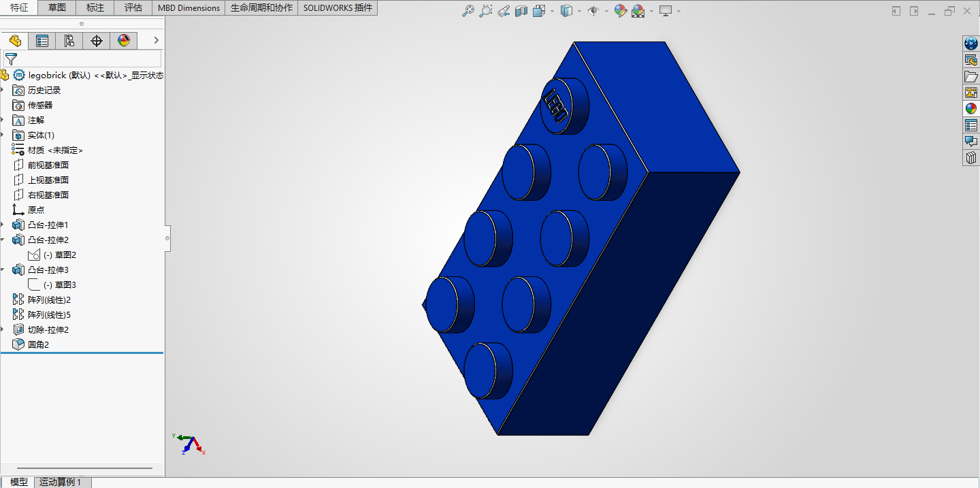Click the feature tree horizontal scrollbar
980x488 pixels.
pyautogui.click(x=84, y=468)
